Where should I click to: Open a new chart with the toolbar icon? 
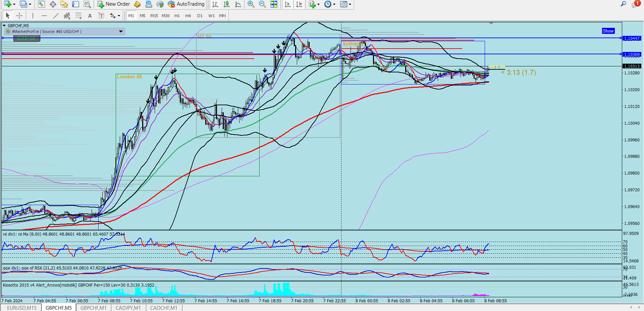click(7, 4)
